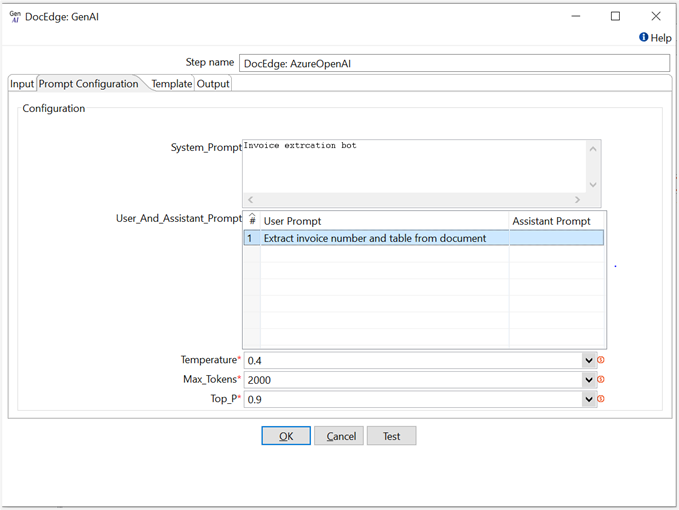Click the variable icon beside Top_P
This screenshot has height=510, width=679.
(602, 399)
